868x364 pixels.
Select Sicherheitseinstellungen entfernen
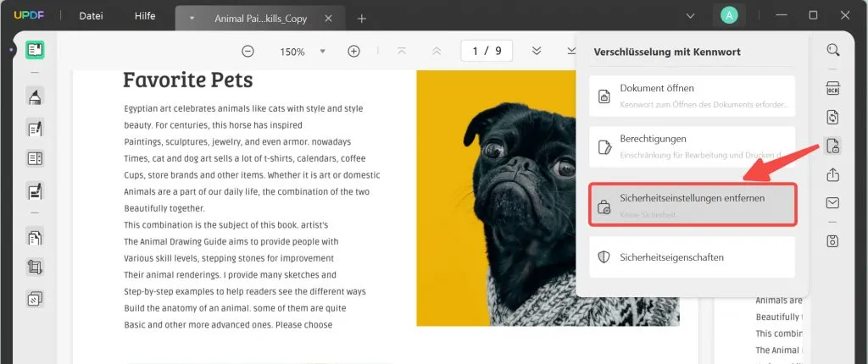[693, 205]
